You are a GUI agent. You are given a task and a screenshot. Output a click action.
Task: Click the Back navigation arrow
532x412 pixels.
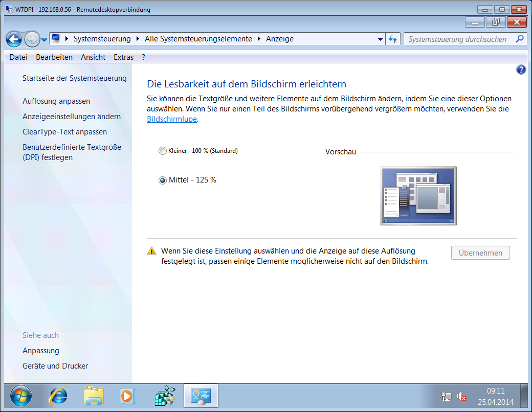pyautogui.click(x=14, y=39)
